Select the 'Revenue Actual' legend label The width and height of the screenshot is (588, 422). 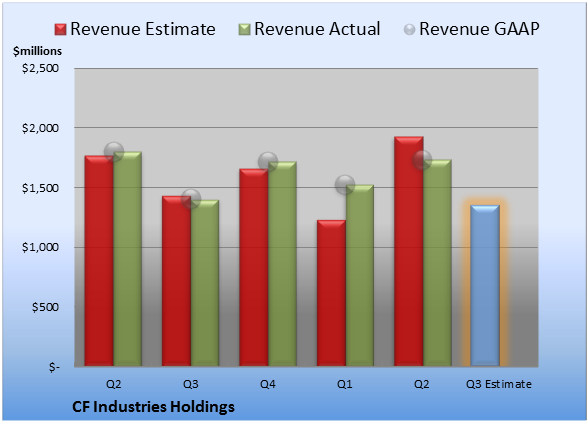pos(317,29)
